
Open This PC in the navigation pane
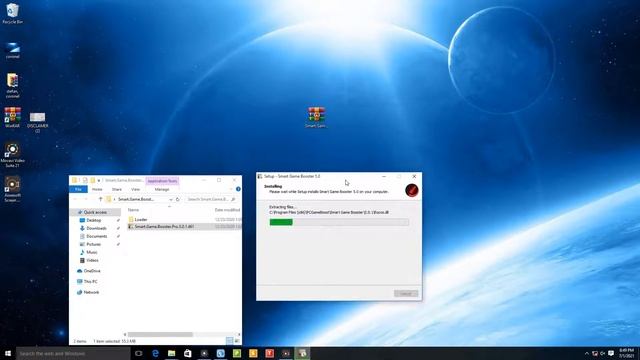(x=90, y=282)
